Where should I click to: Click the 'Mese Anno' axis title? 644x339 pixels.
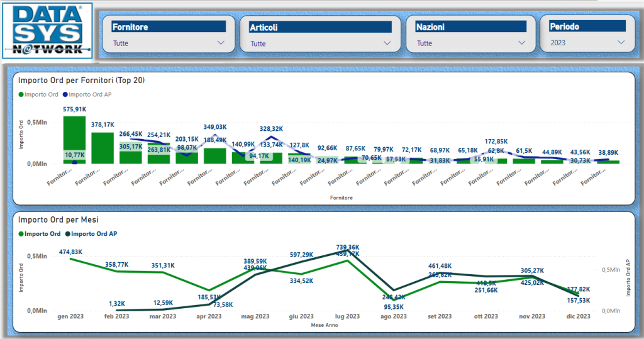point(324,326)
